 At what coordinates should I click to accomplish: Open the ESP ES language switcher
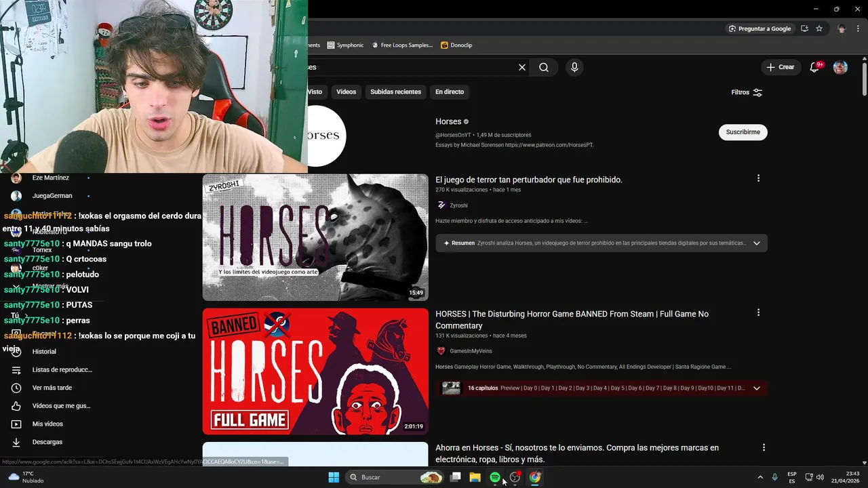tap(792, 477)
